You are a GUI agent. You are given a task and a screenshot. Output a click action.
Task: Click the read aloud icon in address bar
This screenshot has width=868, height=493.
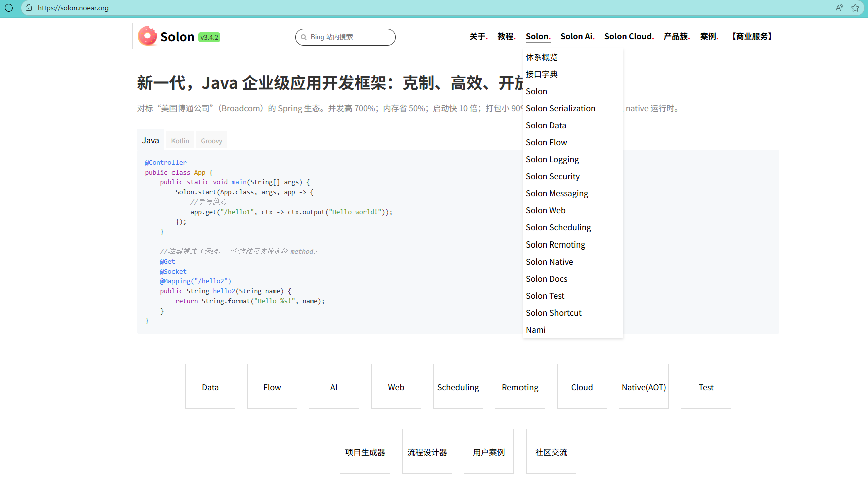click(839, 8)
